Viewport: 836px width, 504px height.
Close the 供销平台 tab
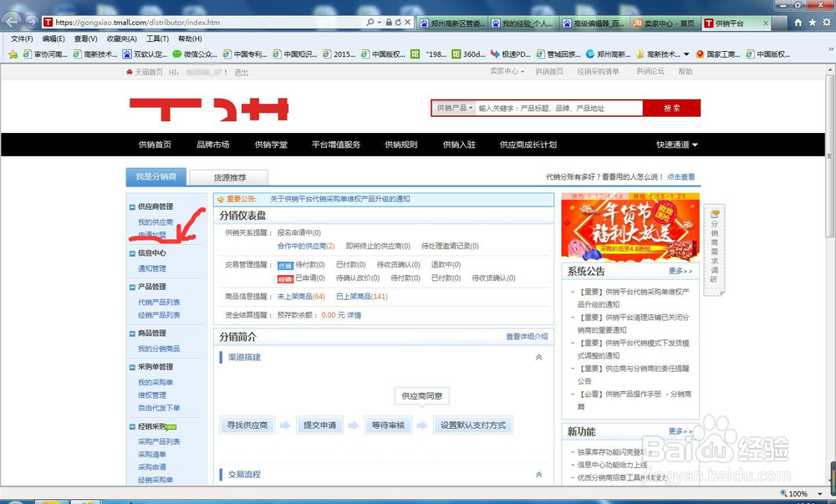(x=766, y=23)
